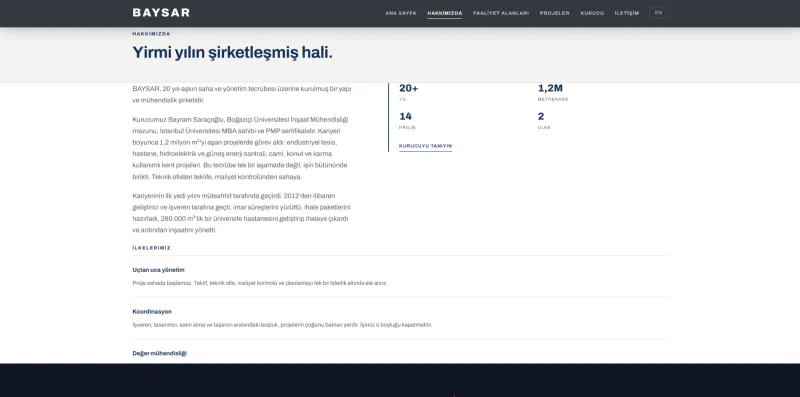The width and height of the screenshot is (800, 397).
Task: Click the paragraph starting 'Kurucumuz Bayram Saraçoğlu'
Action: (240, 148)
